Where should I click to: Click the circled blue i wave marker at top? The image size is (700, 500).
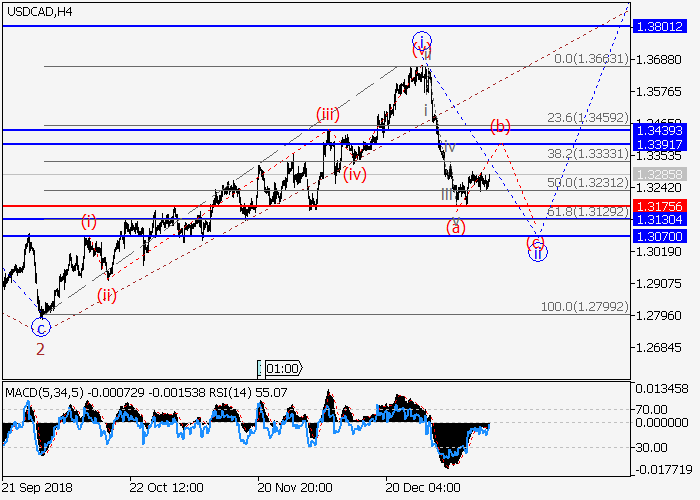[422, 42]
